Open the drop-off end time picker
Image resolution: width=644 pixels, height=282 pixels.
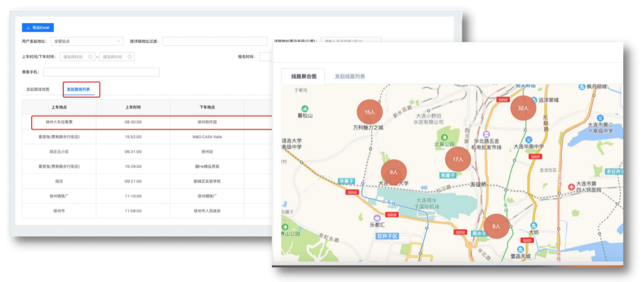point(116,57)
